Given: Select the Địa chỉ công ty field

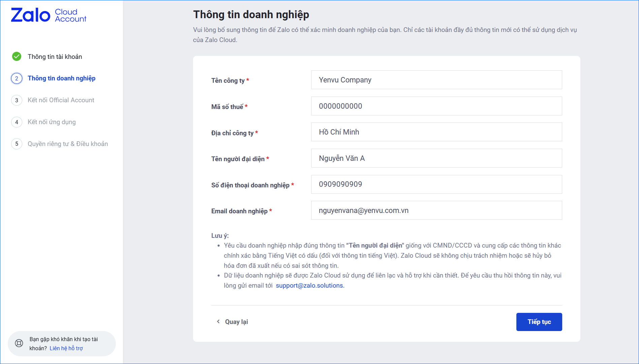Looking at the screenshot, I should pyautogui.click(x=436, y=132).
